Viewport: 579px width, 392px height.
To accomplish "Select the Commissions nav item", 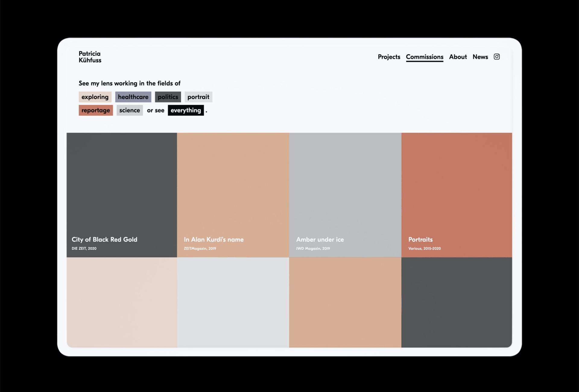I will 424,57.
